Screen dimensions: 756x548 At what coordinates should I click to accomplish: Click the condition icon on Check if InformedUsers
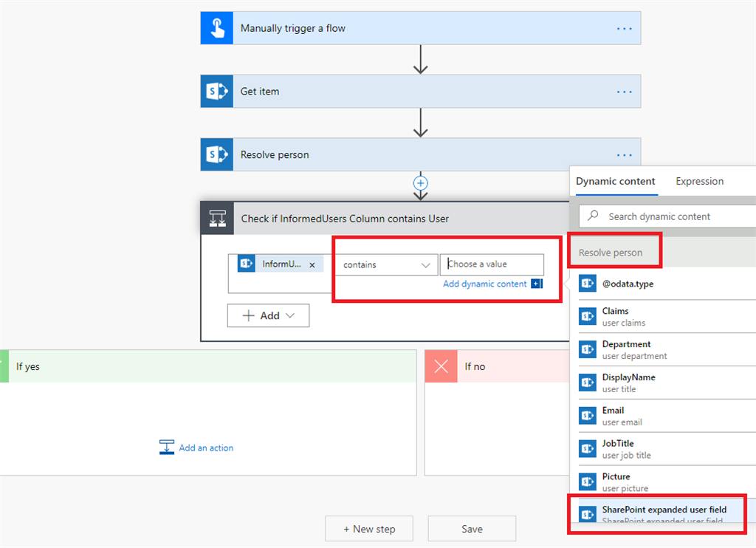click(x=217, y=219)
